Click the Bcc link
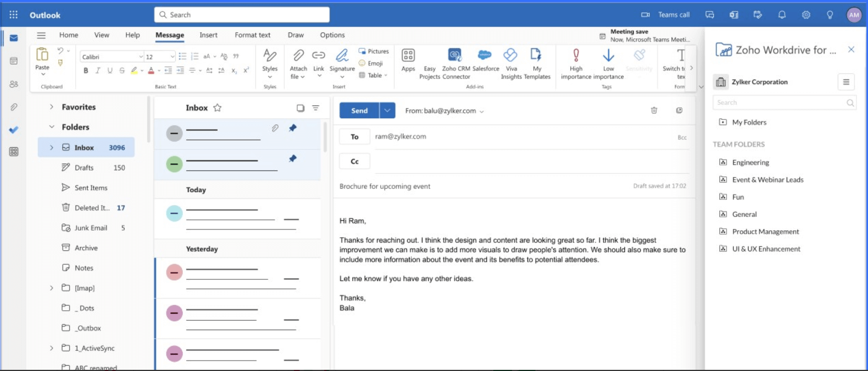 tap(682, 137)
